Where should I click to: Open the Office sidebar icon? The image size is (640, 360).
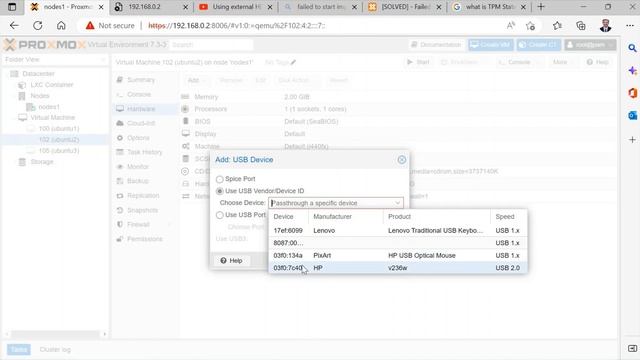[x=632, y=93]
